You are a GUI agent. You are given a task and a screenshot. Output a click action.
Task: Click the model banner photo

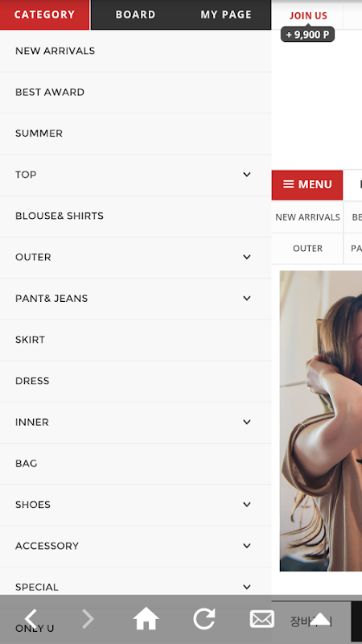(x=320, y=420)
